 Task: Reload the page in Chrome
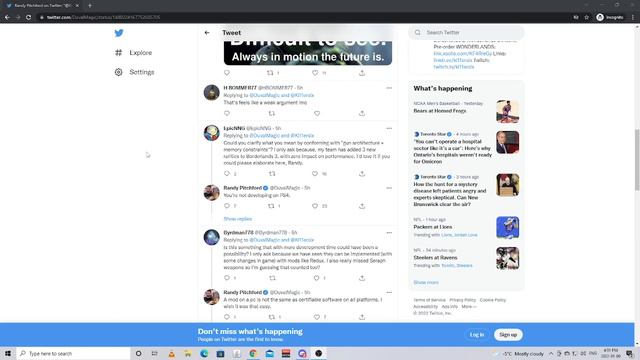point(28,17)
